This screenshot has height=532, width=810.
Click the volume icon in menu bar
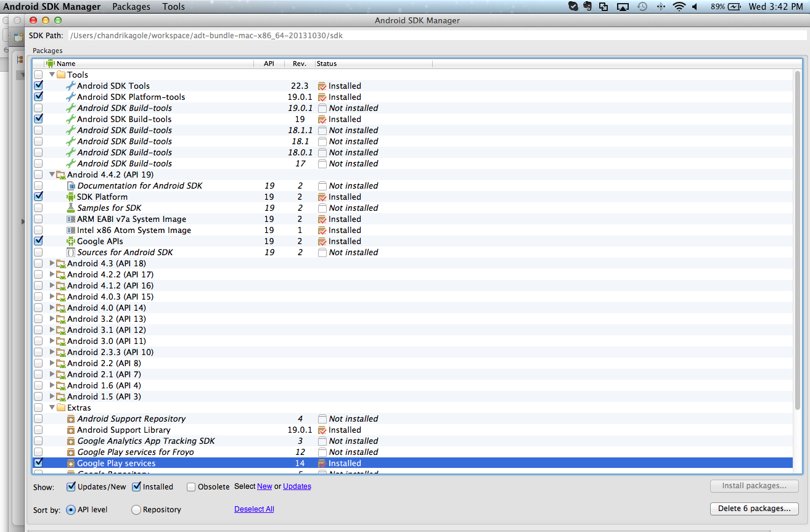coord(695,7)
